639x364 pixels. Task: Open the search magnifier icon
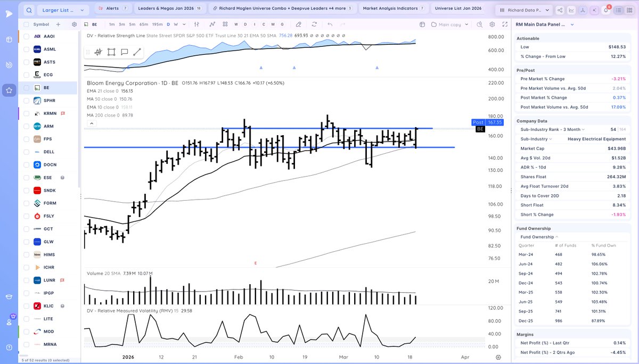[29, 10]
